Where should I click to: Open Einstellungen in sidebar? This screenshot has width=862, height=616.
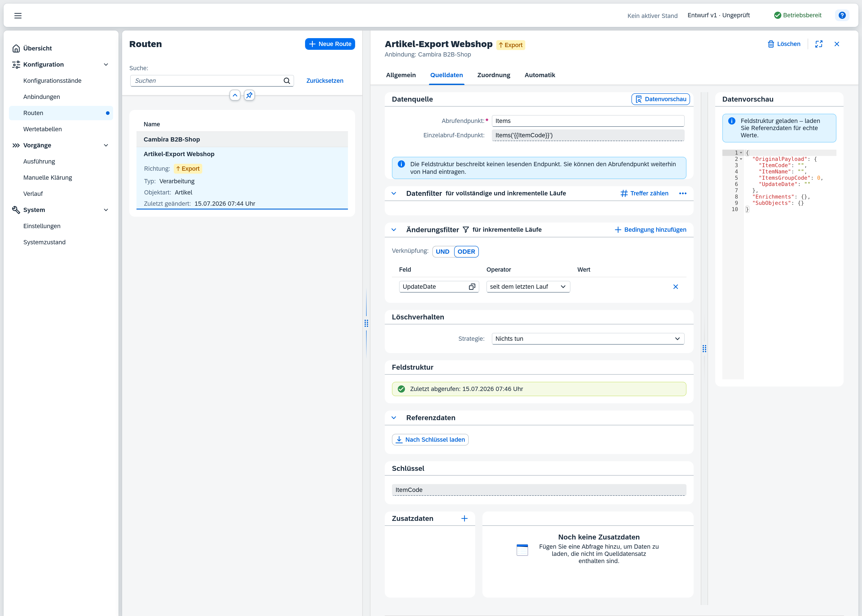pyautogui.click(x=61, y=226)
